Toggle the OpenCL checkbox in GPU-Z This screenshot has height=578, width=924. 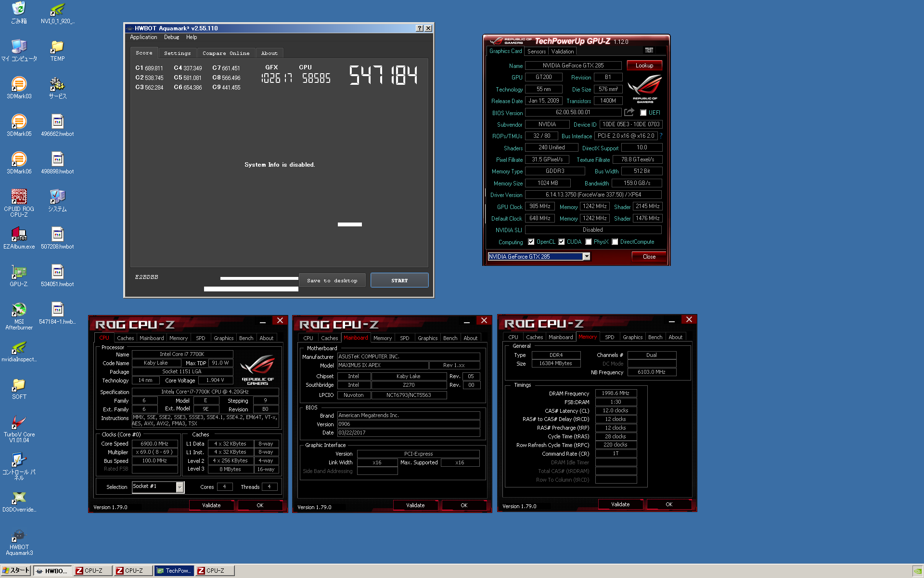[531, 242]
